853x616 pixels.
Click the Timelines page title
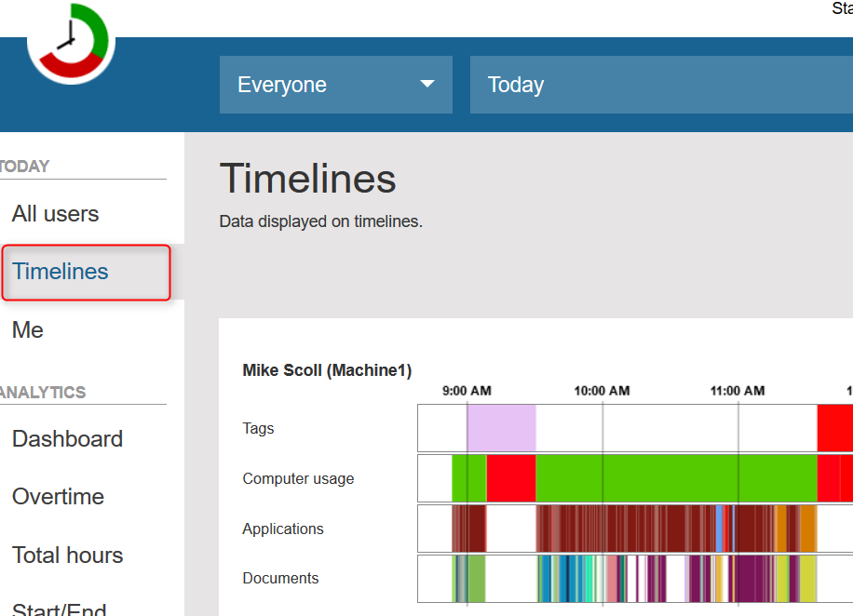(307, 179)
